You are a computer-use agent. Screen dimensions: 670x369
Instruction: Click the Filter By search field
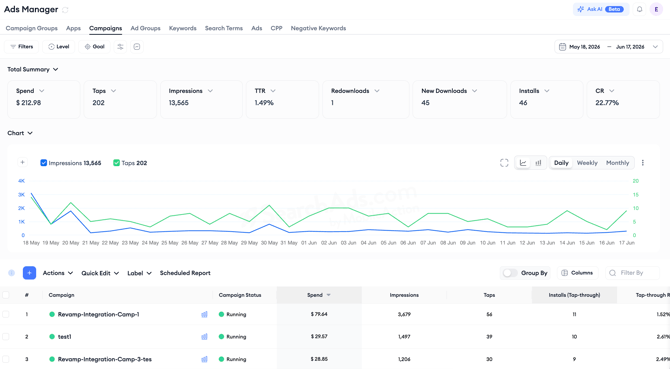(x=632, y=273)
